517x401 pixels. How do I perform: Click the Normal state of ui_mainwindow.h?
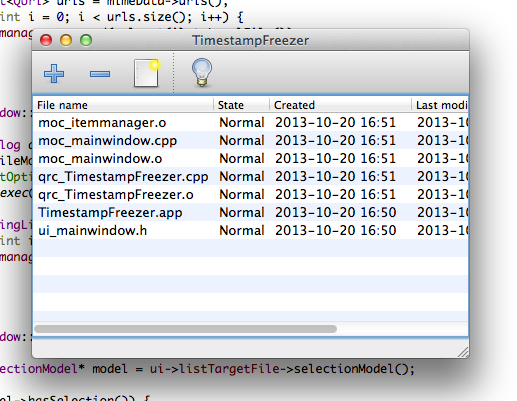pyautogui.click(x=242, y=231)
